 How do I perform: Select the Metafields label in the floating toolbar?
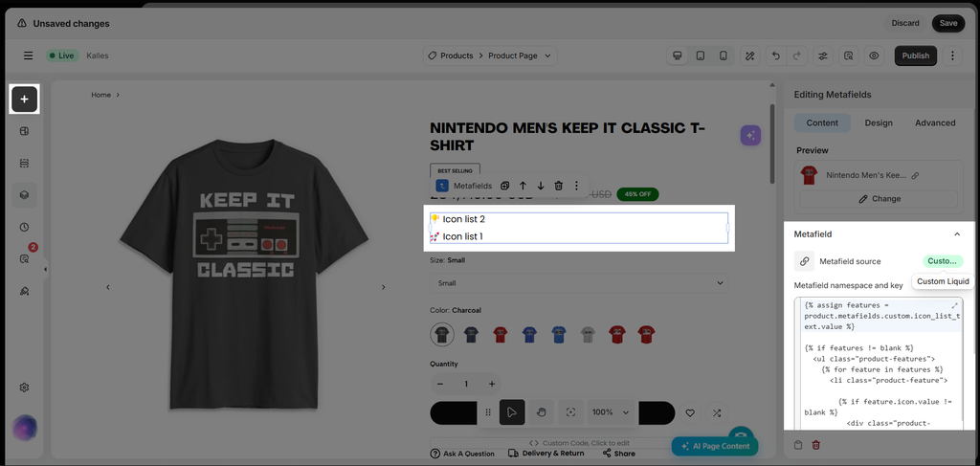473,186
